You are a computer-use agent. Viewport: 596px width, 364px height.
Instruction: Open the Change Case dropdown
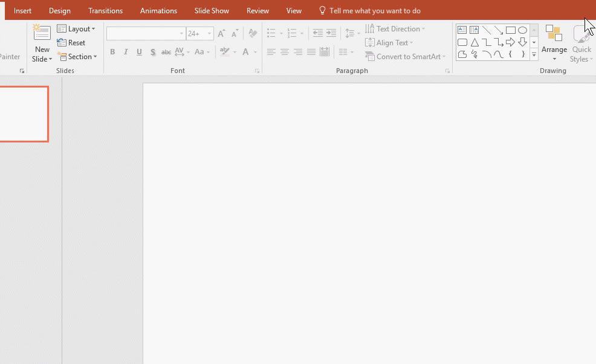click(x=202, y=52)
